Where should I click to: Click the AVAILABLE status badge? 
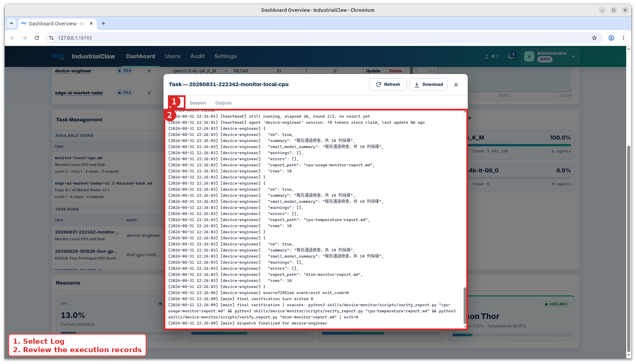[556, 304]
